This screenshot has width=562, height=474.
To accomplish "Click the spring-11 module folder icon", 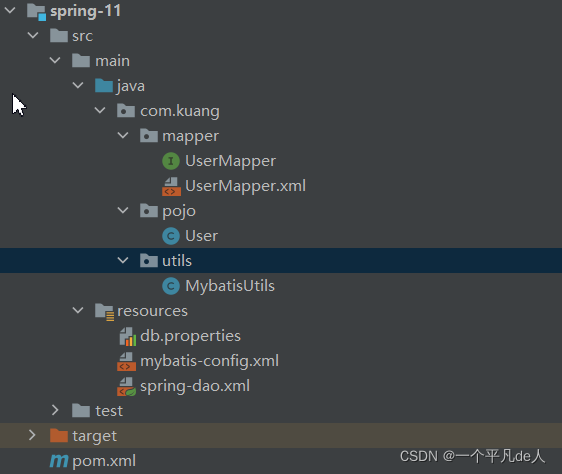I will point(37,11).
